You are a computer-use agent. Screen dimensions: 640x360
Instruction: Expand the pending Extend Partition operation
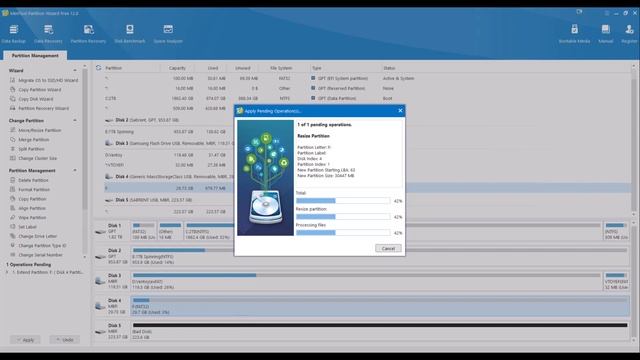[7, 272]
